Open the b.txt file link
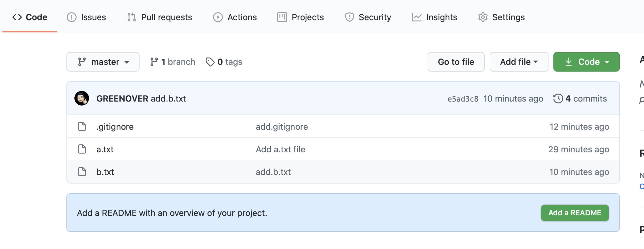The width and height of the screenshot is (644, 249). point(105,172)
